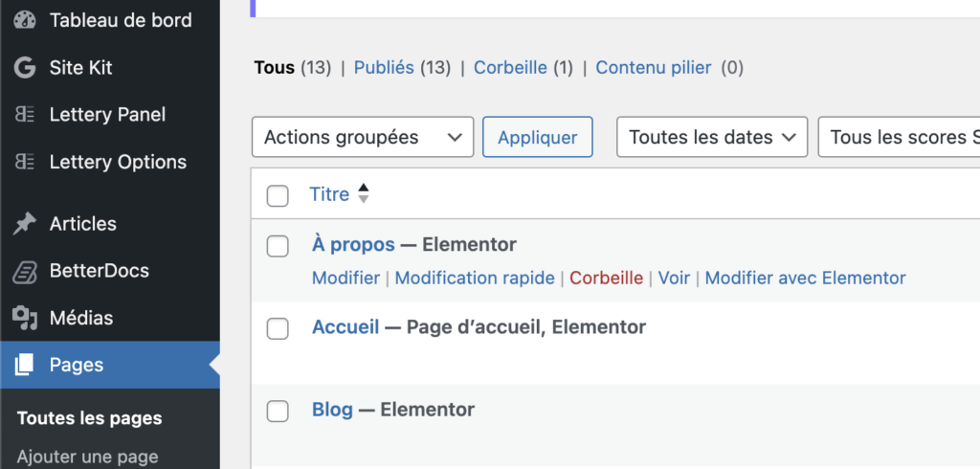Click the BetterDocs icon in sidebar
The width and height of the screenshot is (980, 469).
25,272
